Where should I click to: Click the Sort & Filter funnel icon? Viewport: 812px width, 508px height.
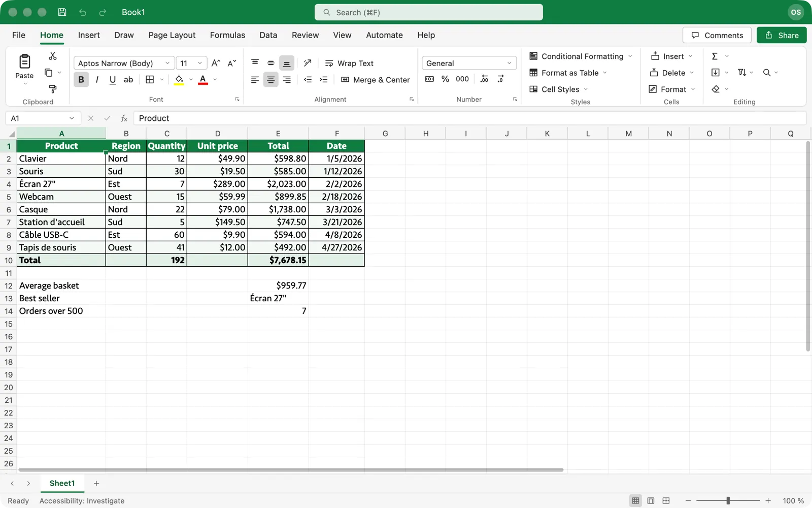742,73
